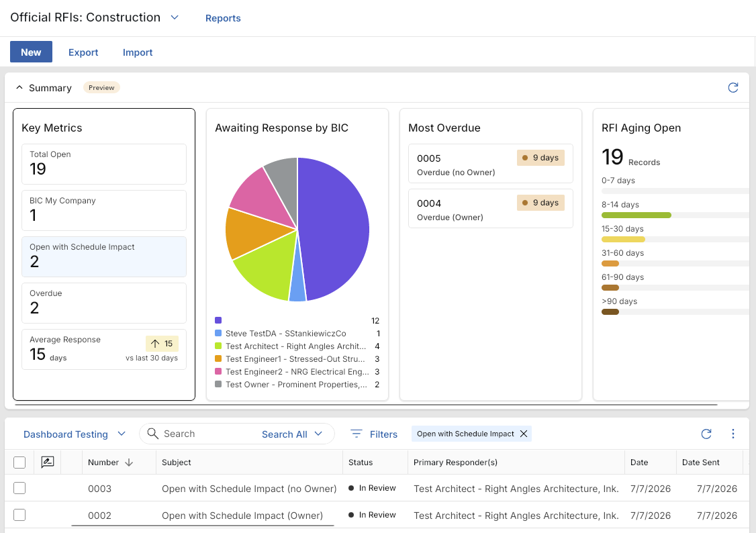The image size is (756, 533).
Task: Sort by Number using the arrow icon
Action: 129,462
